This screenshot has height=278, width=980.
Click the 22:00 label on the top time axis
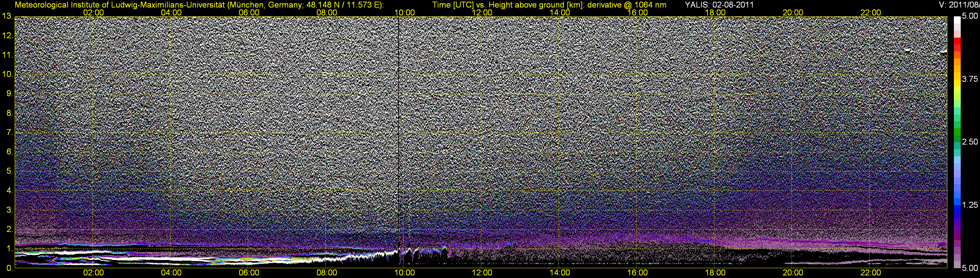point(871,12)
